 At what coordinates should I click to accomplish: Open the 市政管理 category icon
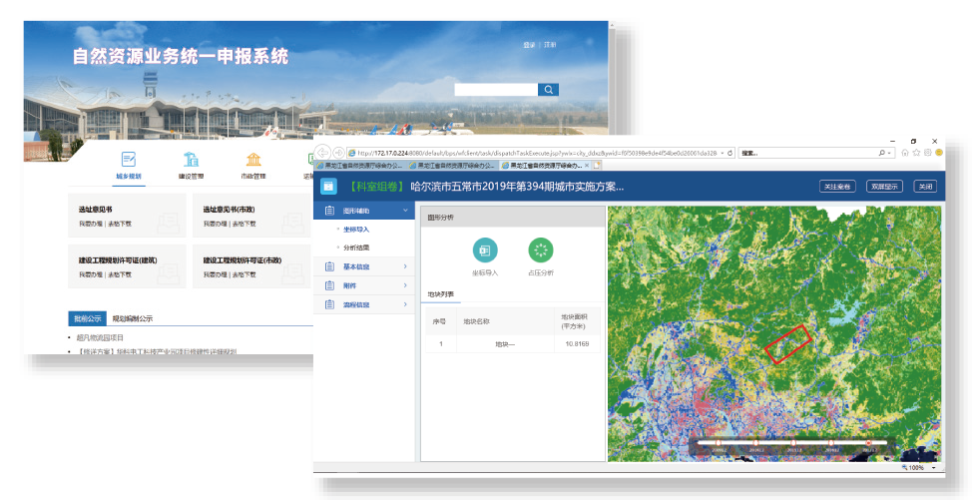tap(253, 160)
